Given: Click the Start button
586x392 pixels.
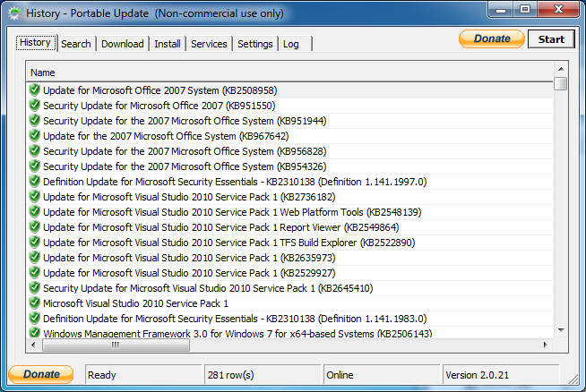Looking at the screenshot, I should tap(551, 39).
